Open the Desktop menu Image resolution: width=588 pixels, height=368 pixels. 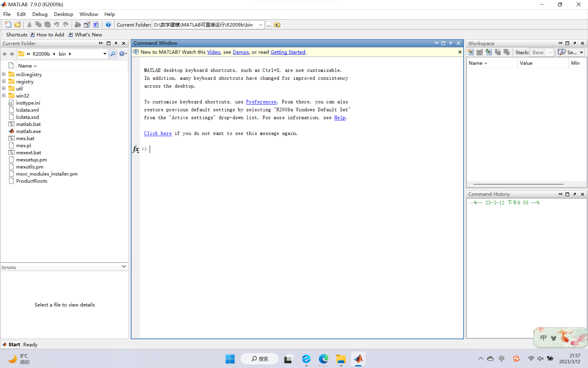tap(63, 14)
